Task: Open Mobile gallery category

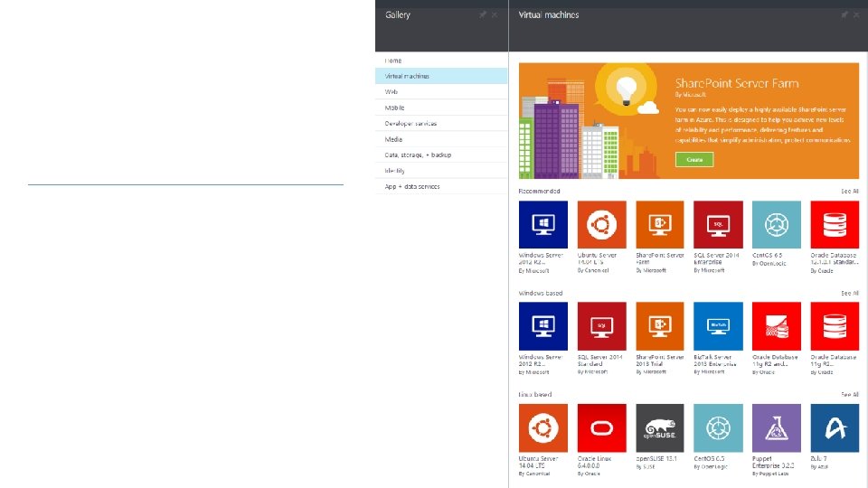Action: point(441,108)
